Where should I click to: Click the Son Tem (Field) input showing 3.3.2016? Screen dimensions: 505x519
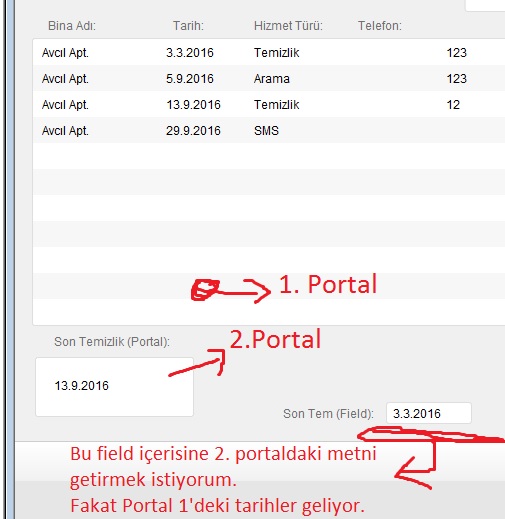[429, 413]
